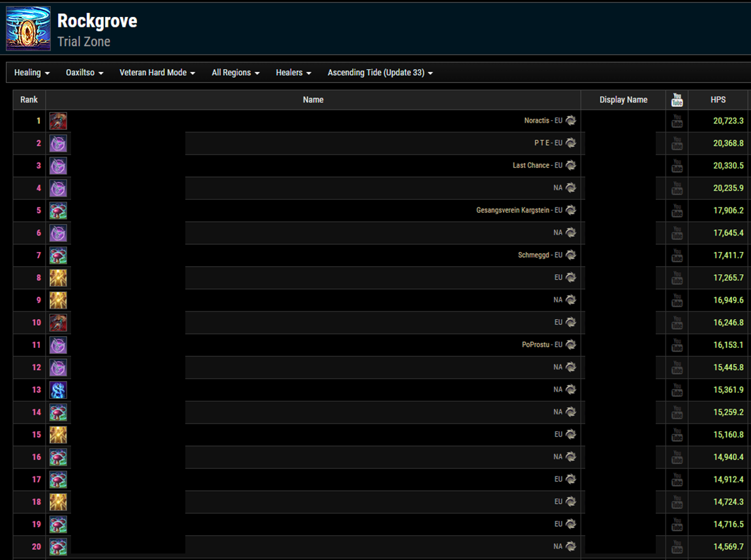
Task: Click the YouTube icon in rank 12 row
Action: pos(677,367)
